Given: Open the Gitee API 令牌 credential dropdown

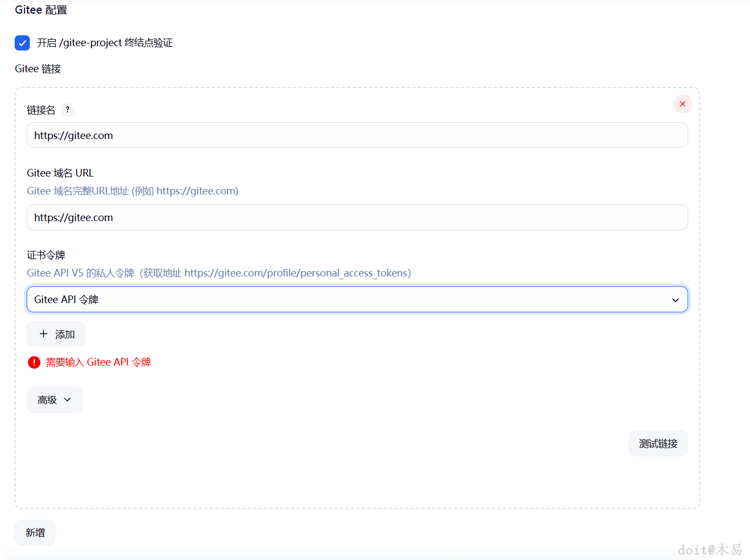Looking at the screenshot, I should (x=357, y=299).
